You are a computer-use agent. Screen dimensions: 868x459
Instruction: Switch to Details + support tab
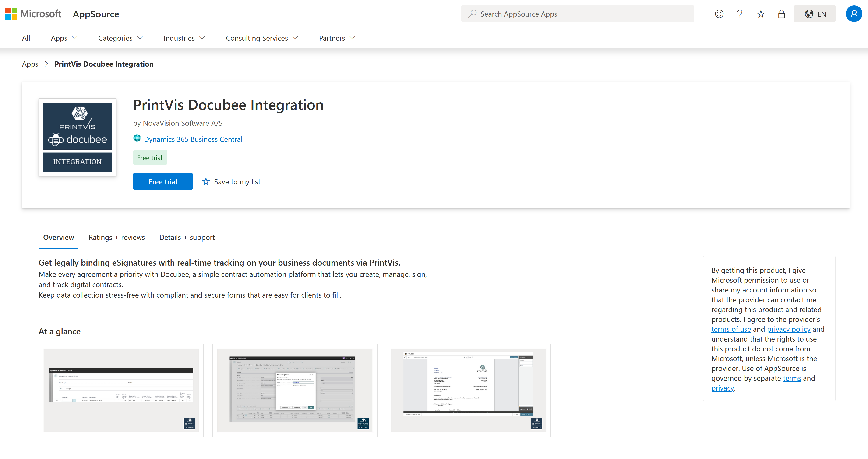click(187, 237)
